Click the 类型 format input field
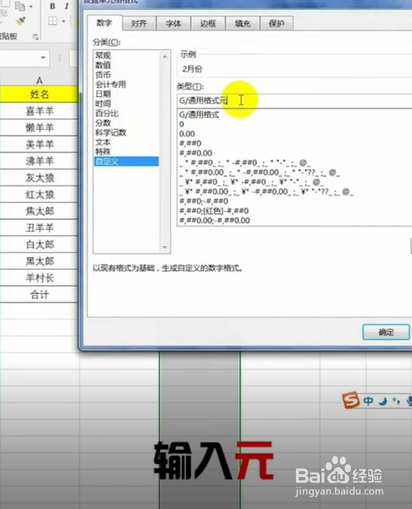This screenshot has height=509, width=412. 295,101
